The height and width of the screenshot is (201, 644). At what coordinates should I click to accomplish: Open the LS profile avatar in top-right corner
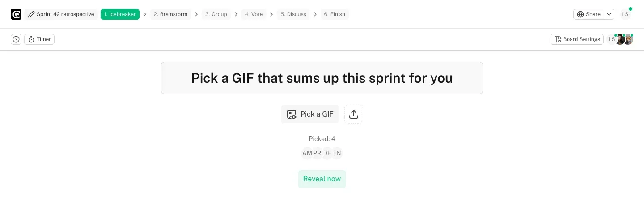click(x=625, y=14)
